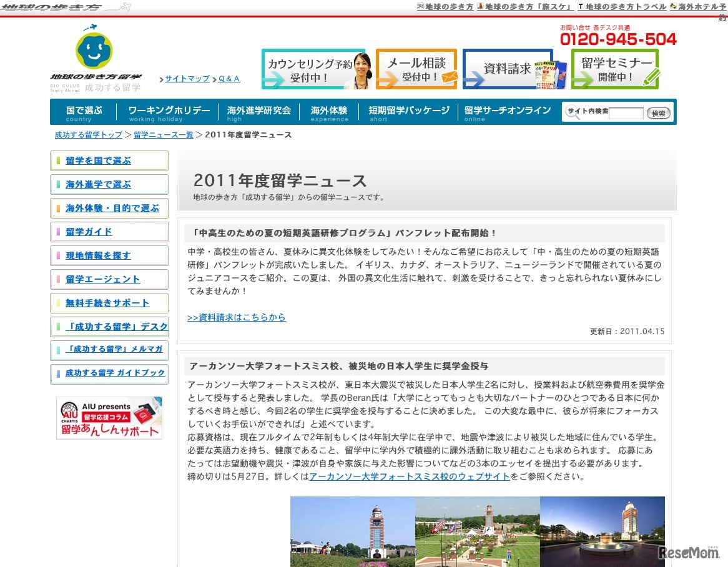Follow the 資料請求はこちらから link
This screenshot has width=728, height=567.
tap(237, 317)
